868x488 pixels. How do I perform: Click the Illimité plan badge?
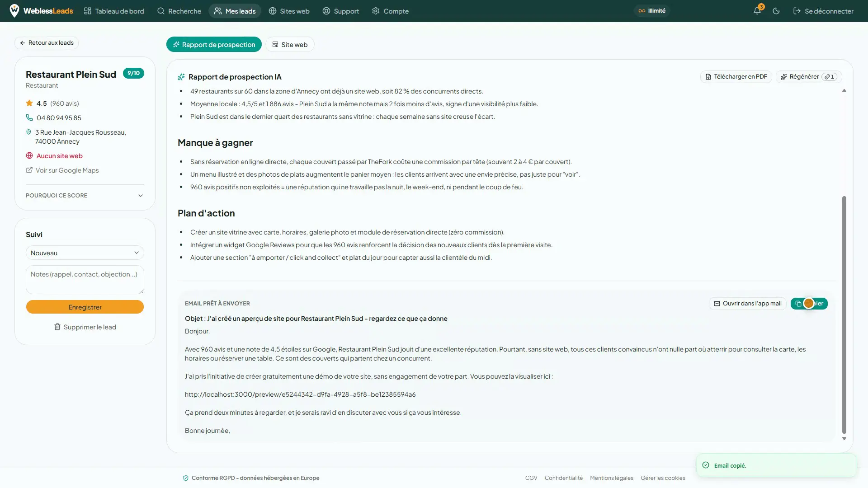coord(652,11)
